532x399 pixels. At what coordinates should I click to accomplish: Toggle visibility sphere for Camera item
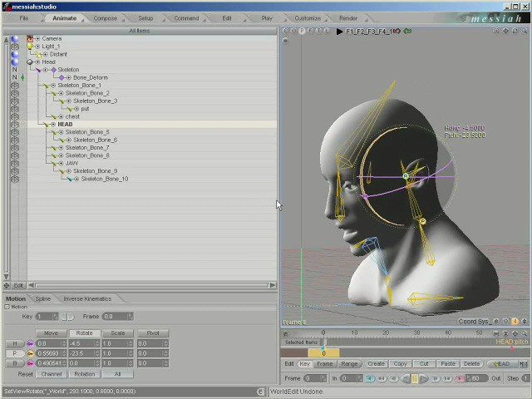click(15, 39)
